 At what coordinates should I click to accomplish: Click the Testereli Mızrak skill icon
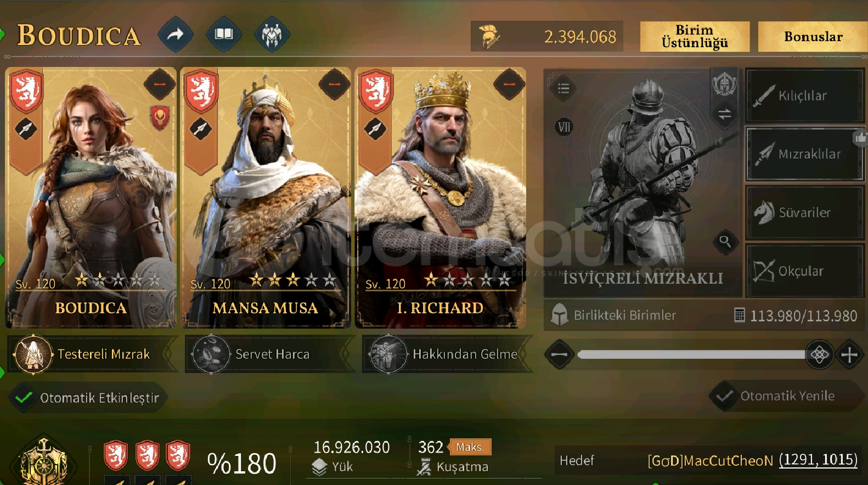33,354
